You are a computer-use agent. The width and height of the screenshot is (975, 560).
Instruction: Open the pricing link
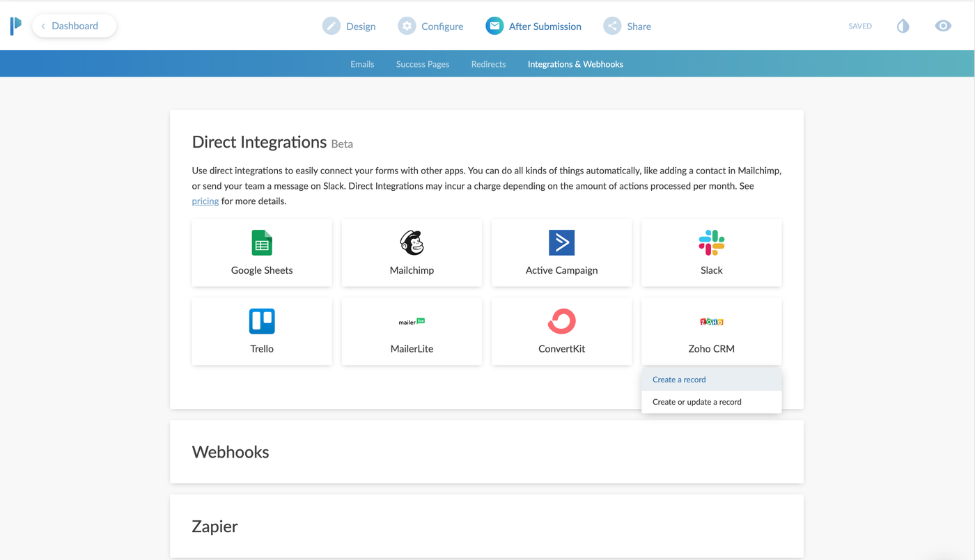tap(205, 201)
